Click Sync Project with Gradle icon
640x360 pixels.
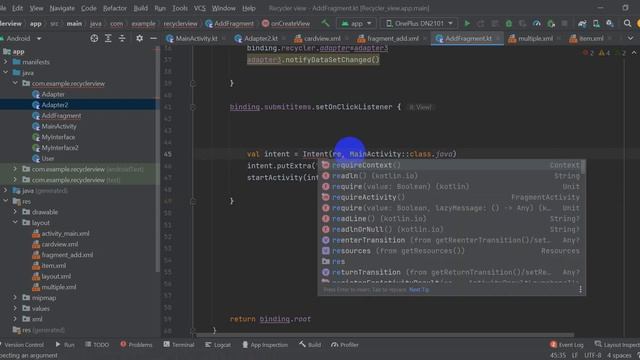click(x=582, y=24)
